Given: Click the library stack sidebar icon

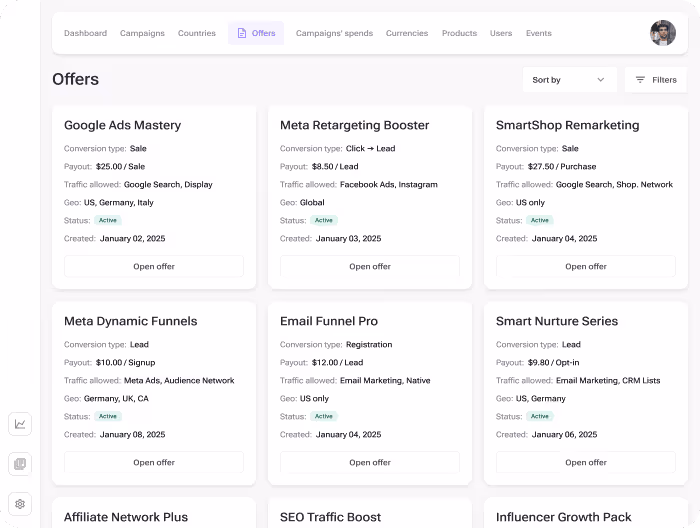Looking at the screenshot, I should coord(20,464).
